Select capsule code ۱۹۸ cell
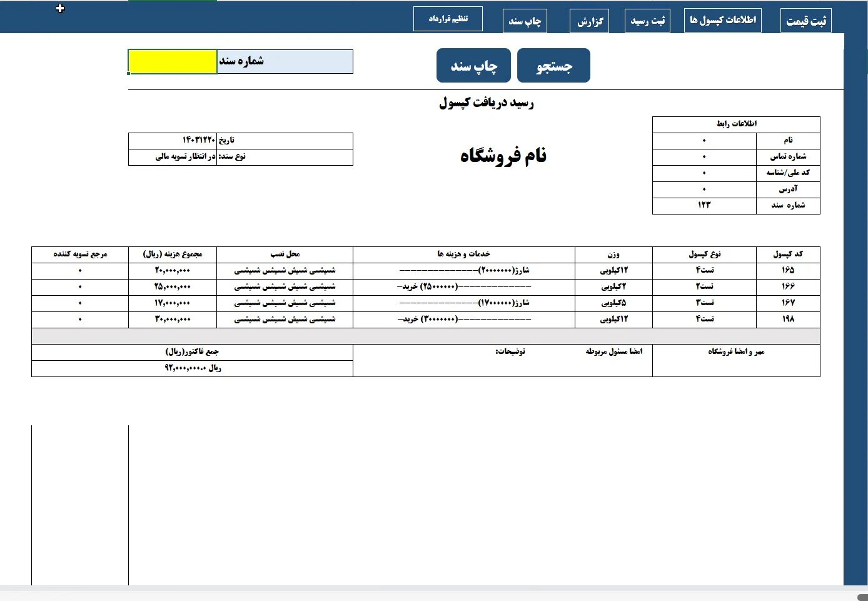This screenshot has height=601, width=868. pos(787,319)
